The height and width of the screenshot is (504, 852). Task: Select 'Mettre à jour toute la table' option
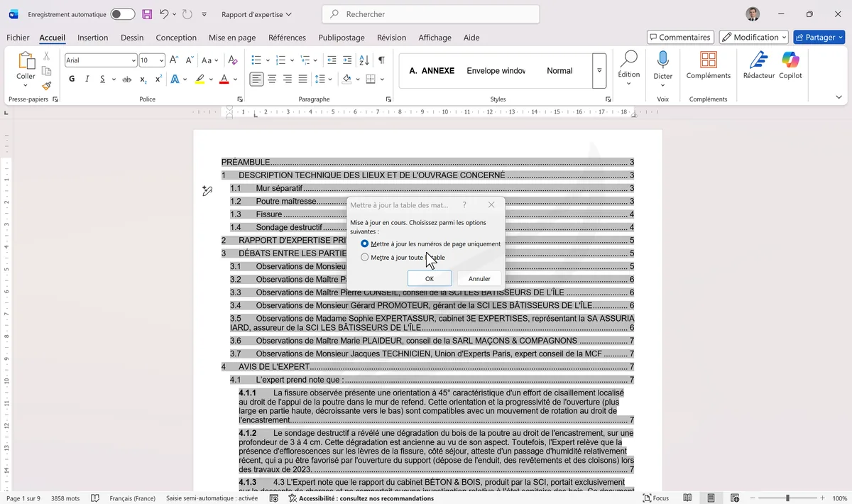click(x=365, y=258)
